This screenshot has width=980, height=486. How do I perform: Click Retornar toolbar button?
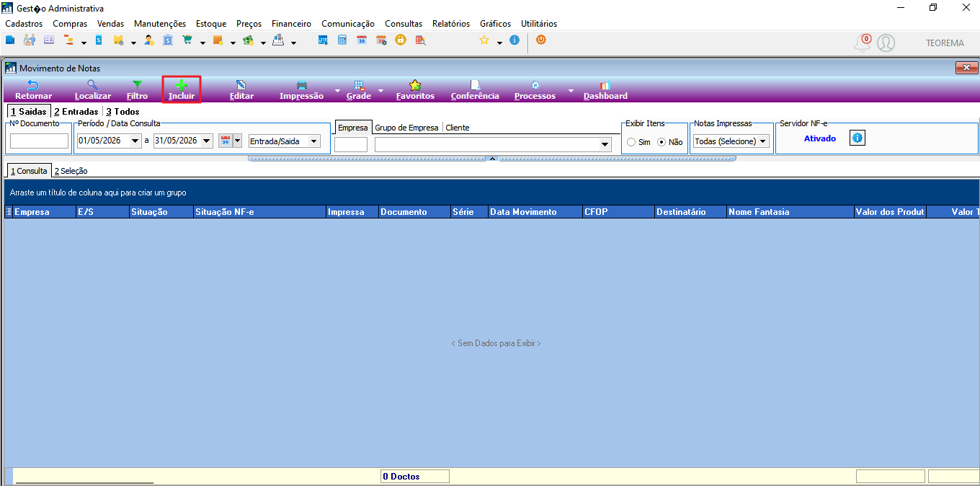pos(33,90)
